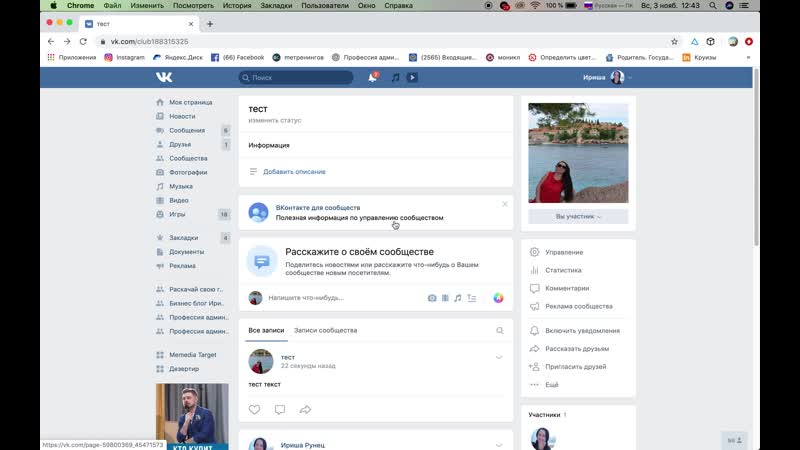Switch to Записи сообщества tab
The image size is (800, 450).
click(x=326, y=330)
